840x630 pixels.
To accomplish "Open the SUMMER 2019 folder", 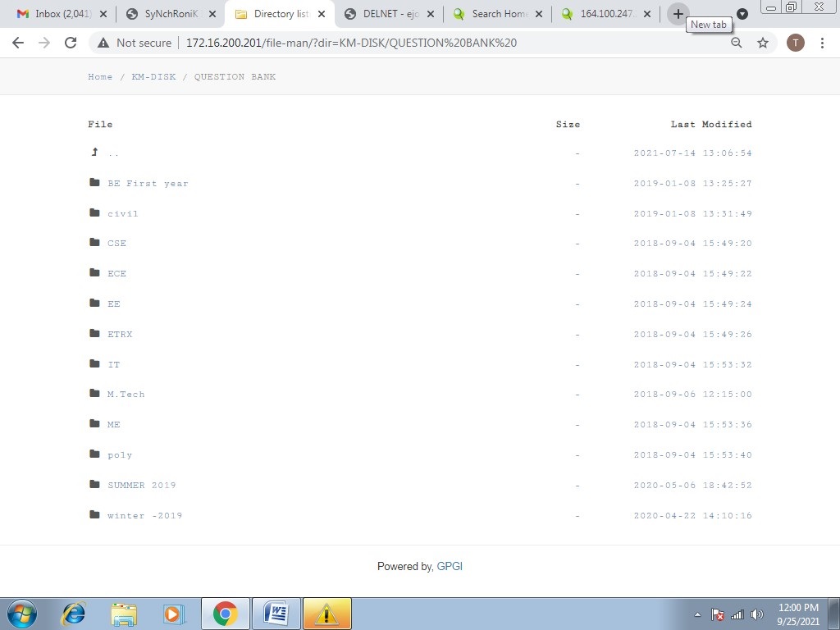I will pyautogui.click(x=141, y=486).
